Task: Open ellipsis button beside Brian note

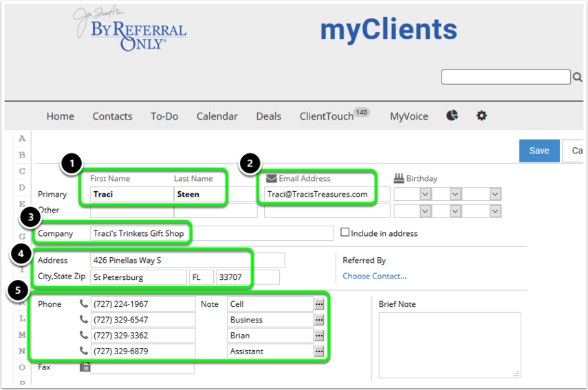Action: point(318,336)
